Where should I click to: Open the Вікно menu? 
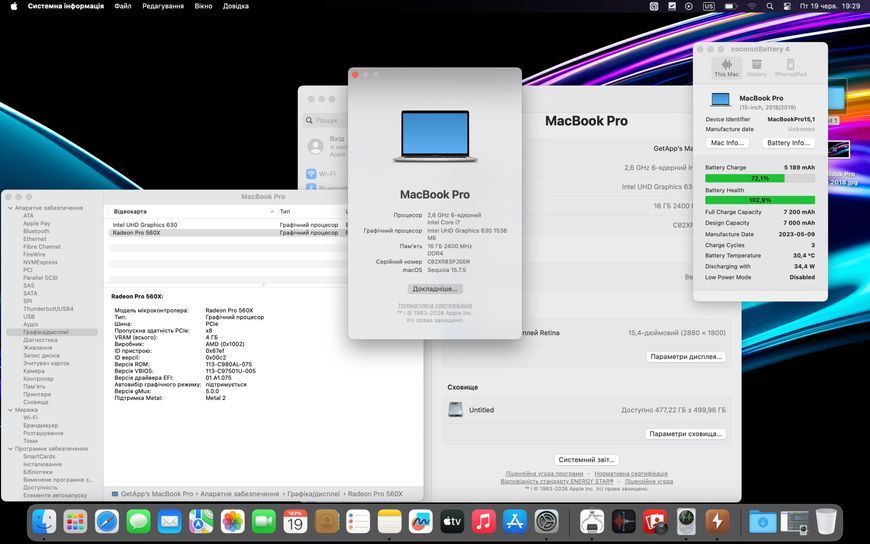[203, 6]
